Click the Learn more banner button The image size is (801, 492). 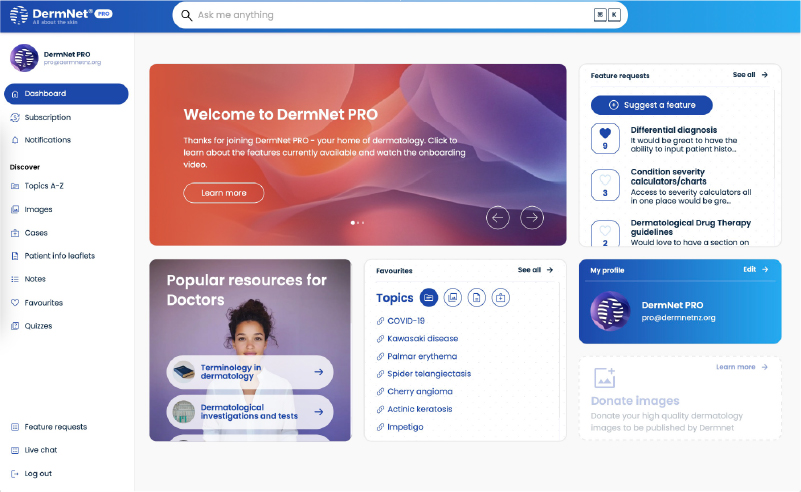coord(224,193)
